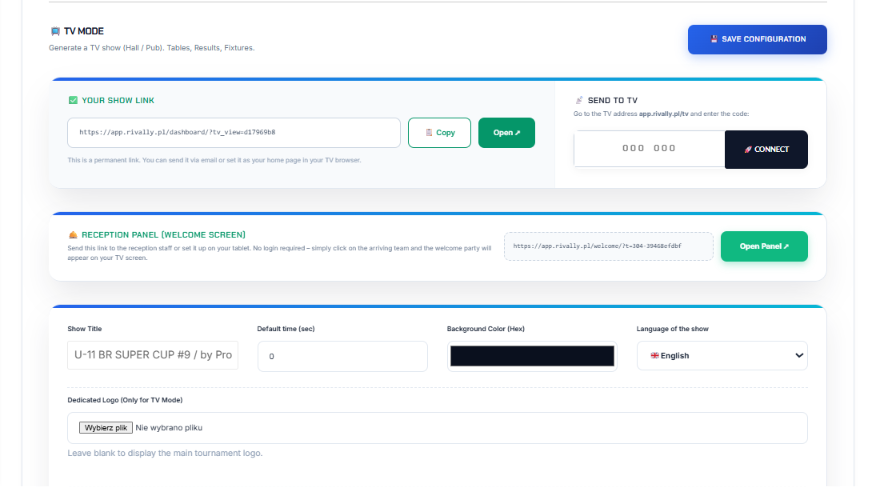Click the TV code input field
This screenshot has width=876, height=487.
pos(649,149)
